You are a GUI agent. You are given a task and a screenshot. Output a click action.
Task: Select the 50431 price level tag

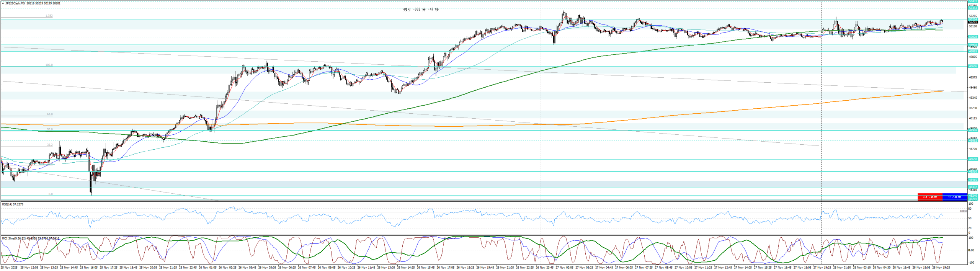pyautogui.click(x=973, y=2)
